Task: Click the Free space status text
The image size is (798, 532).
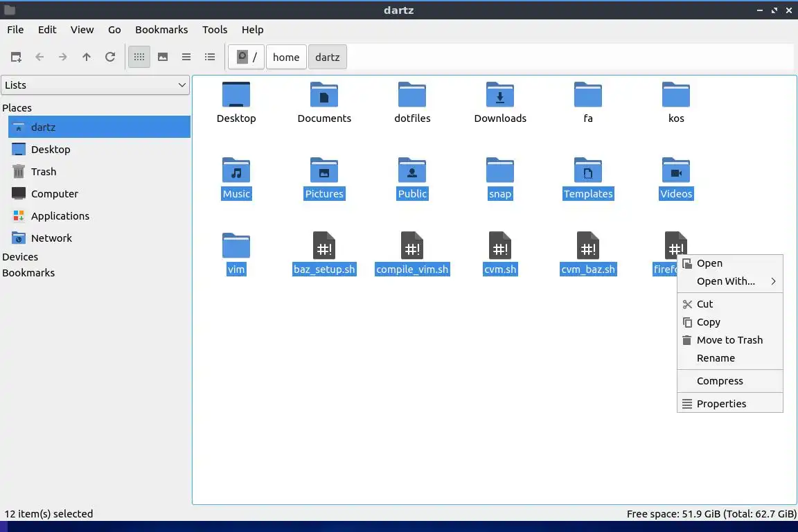Action: tap(711, 514)
